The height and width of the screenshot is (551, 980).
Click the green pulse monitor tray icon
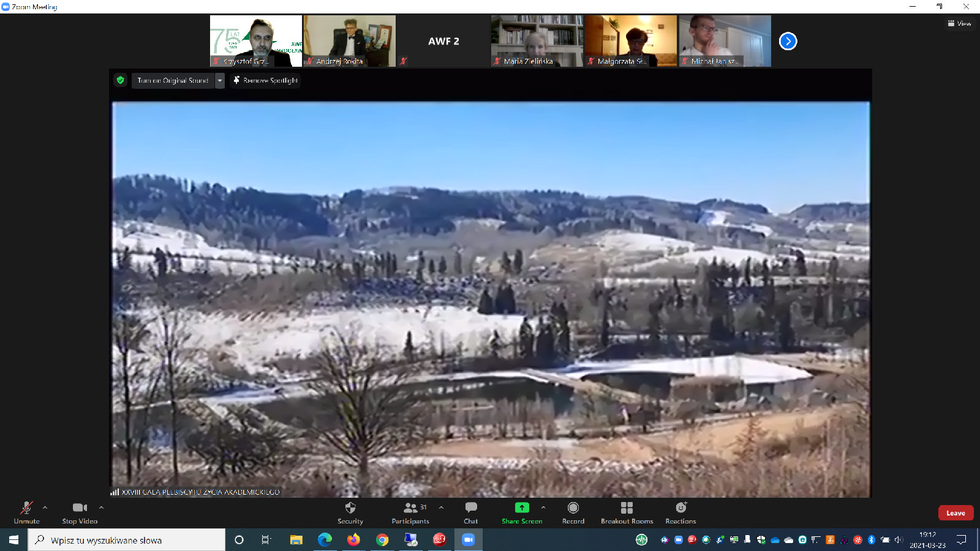[x=641, y=540]
